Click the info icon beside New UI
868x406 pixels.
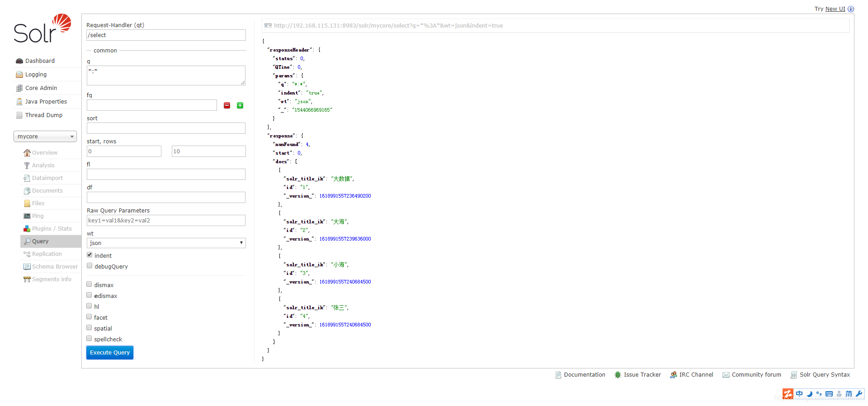(851, 9)
